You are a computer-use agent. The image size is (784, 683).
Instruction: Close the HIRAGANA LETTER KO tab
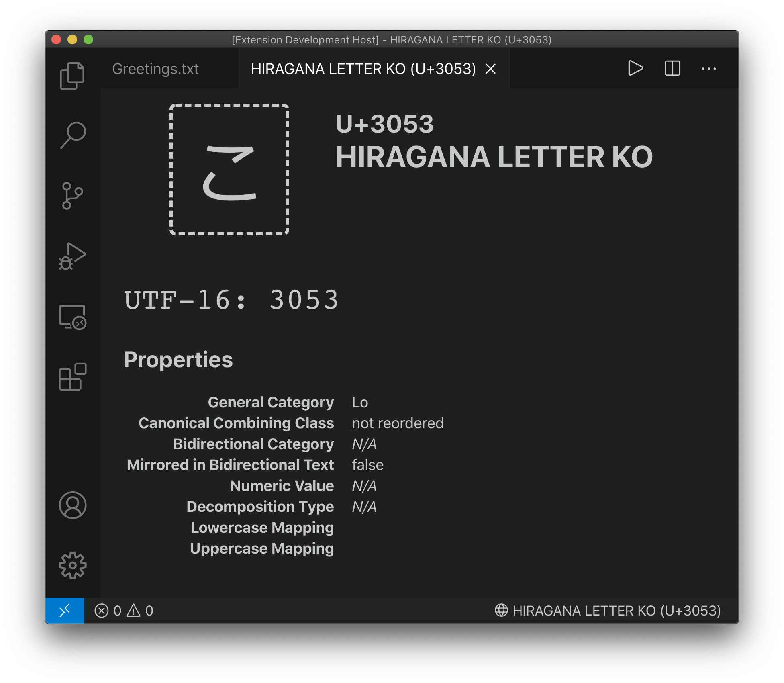point(490,69)
